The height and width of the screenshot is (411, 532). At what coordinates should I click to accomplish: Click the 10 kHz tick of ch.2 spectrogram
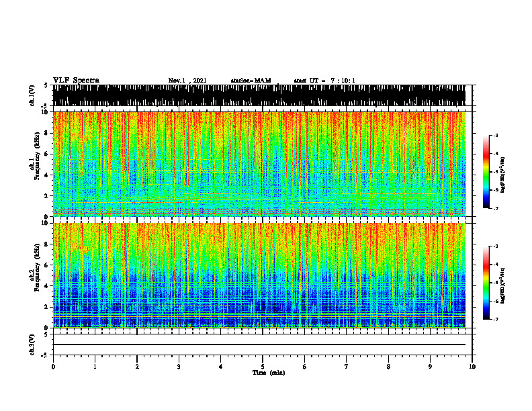tap(46, 223)
